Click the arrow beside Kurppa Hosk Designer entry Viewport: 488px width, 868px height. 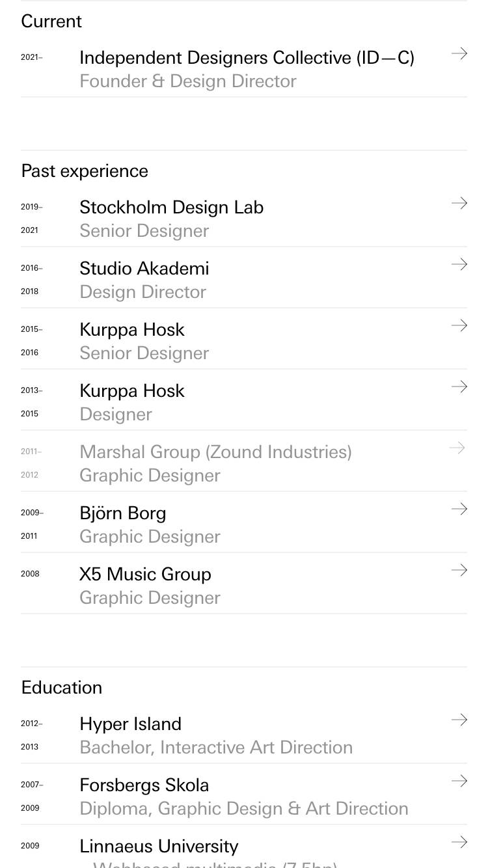pyautogui.click(x=459, y=387)
